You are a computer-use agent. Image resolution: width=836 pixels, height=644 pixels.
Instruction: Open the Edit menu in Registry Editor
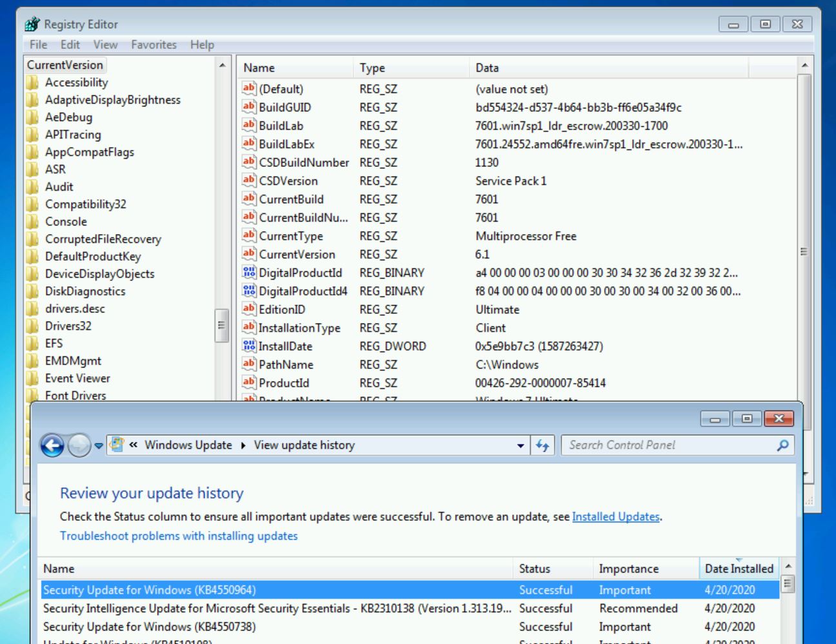click(x=70, y=44)
